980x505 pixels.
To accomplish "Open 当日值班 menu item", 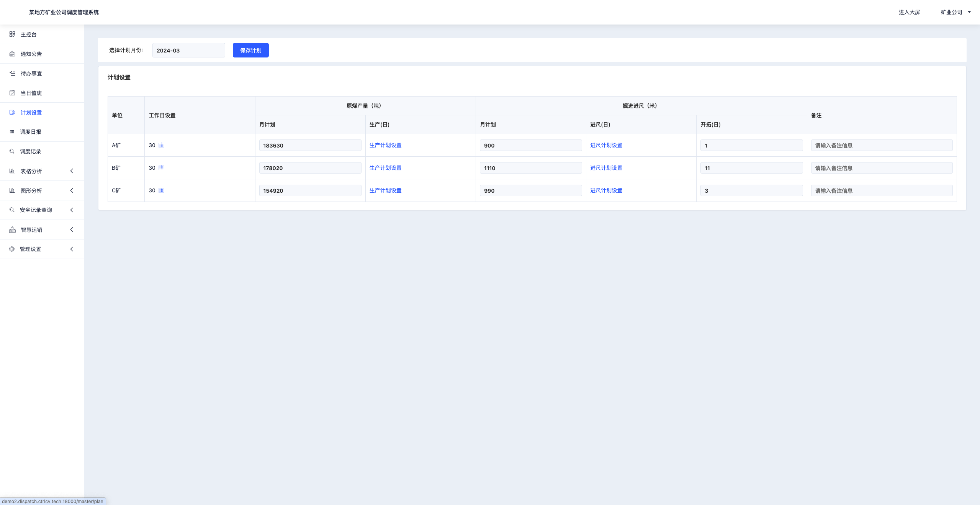I will pyautogui.click(x=42, y=93).
